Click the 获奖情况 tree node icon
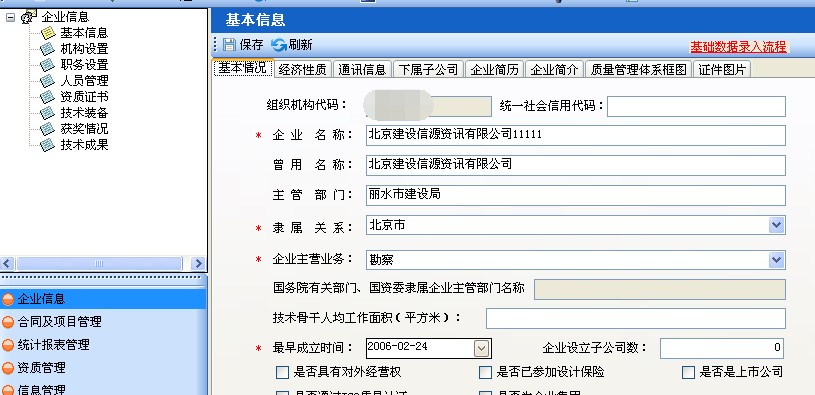 point(48,129)
